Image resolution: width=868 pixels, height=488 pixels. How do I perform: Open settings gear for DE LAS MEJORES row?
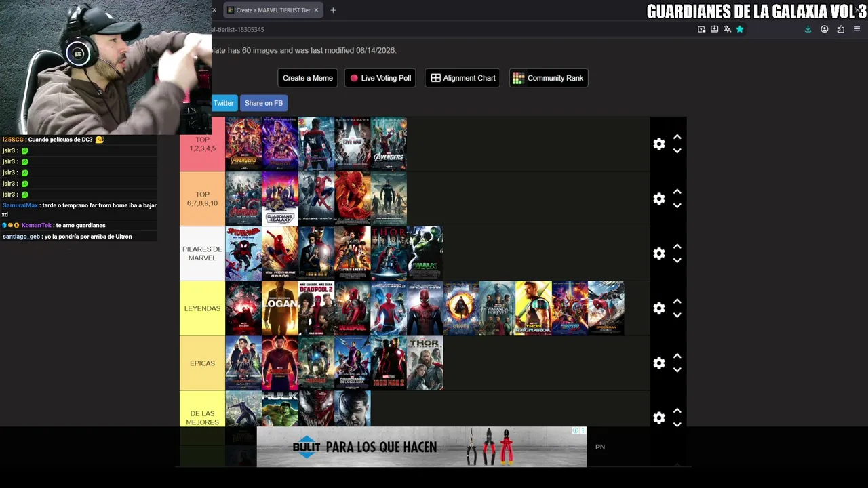[x=659, y=418]
